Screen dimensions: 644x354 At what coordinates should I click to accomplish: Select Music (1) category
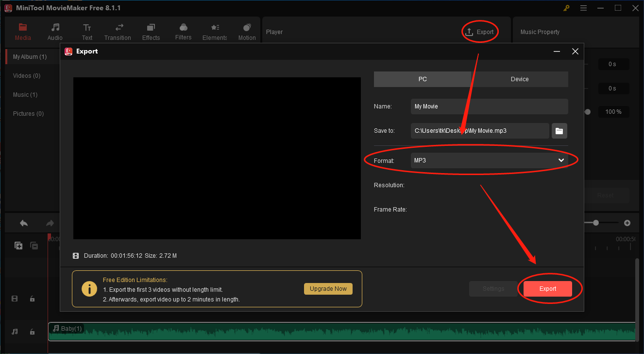[25, 95]
